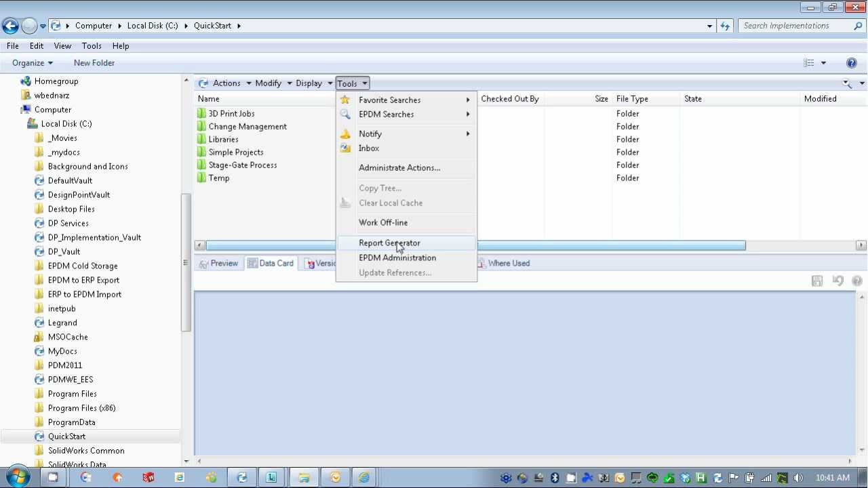
Task: Open the Modify dropdown menu
Action: tap(273, 83)
